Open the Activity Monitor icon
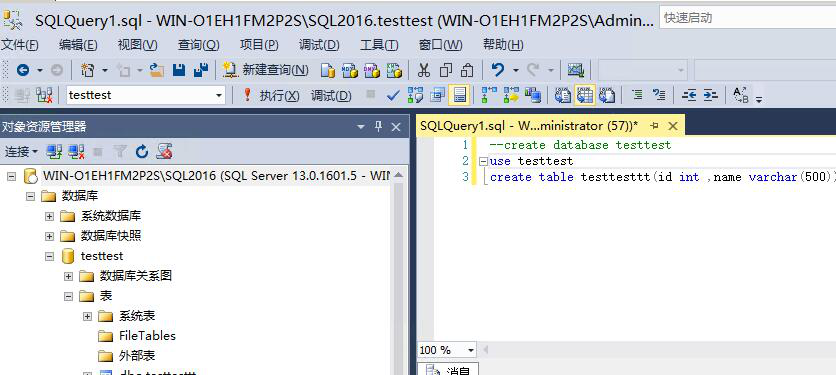 point(575,70)
